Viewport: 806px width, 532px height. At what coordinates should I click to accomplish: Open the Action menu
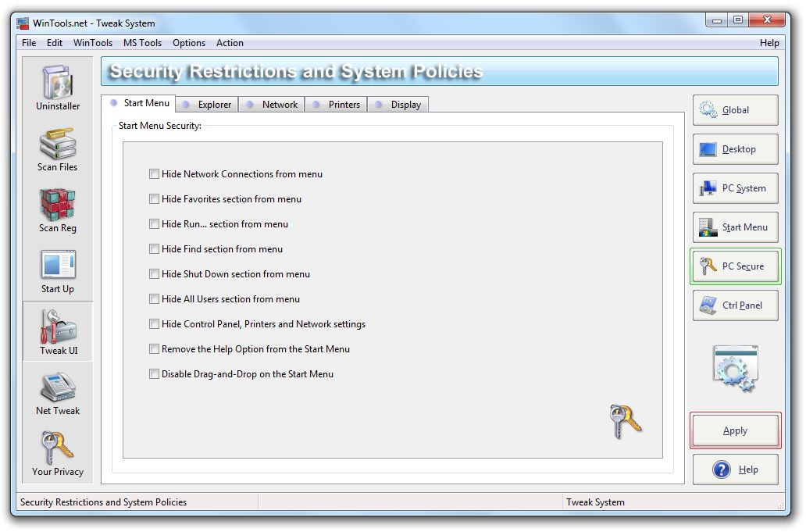(230, 43)
